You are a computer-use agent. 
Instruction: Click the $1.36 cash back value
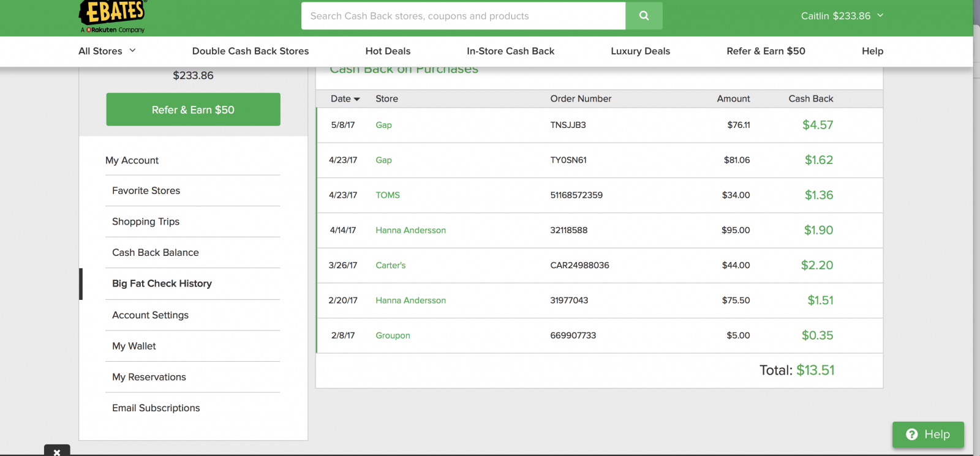[819, 195]
